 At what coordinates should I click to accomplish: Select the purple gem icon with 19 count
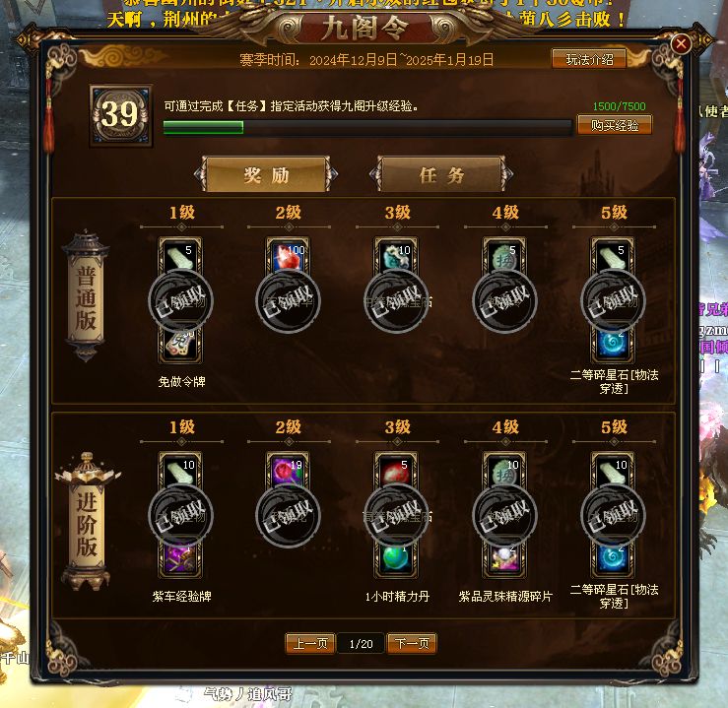click(x=288, y=471)
